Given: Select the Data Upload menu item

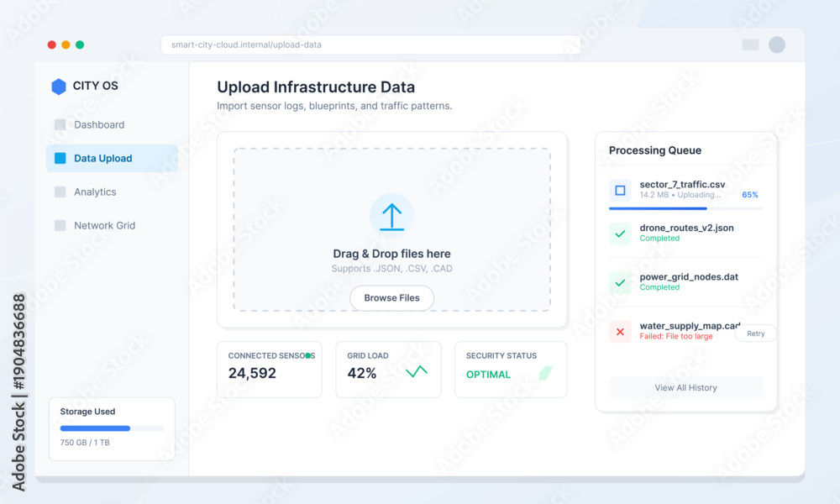Looking at the screenshot, I should (112, 158).
